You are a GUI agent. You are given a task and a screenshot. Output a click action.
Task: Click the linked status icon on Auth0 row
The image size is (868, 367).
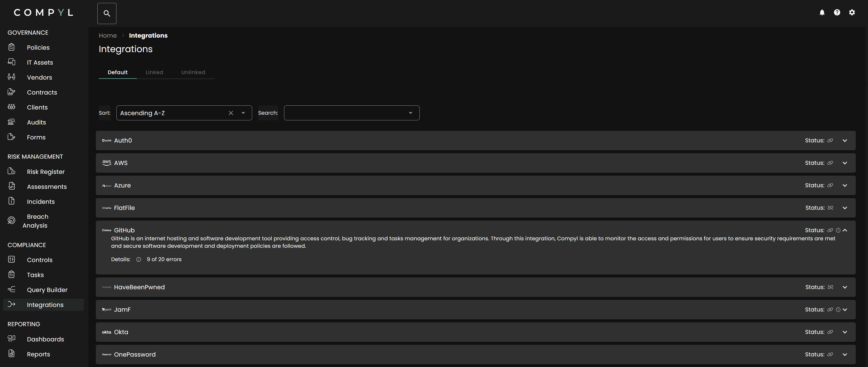[x=830, y=141]
